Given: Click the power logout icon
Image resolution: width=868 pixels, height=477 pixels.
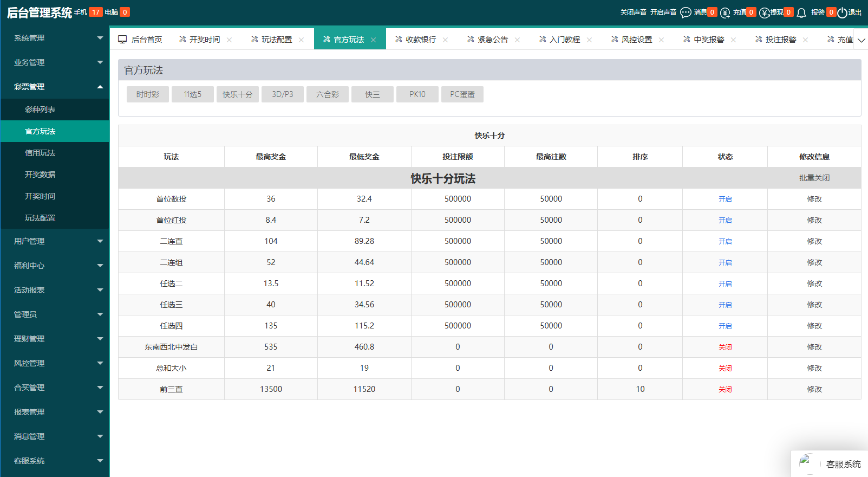Looking at the screenshot, I should coord(842,12).
